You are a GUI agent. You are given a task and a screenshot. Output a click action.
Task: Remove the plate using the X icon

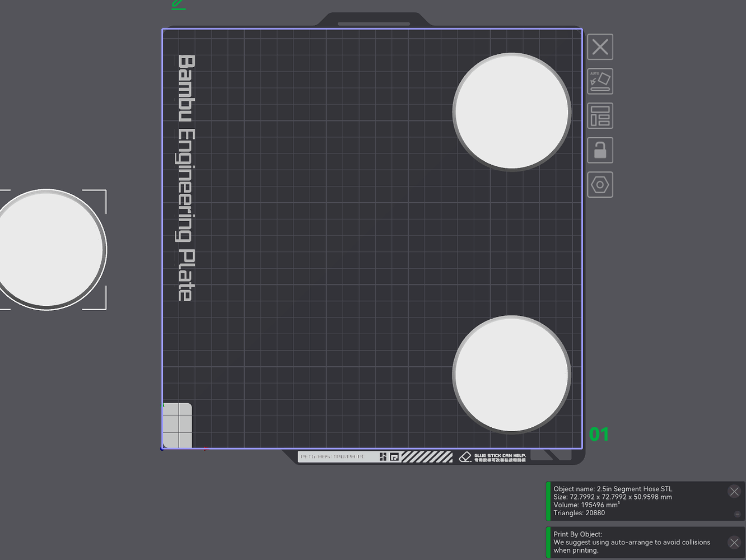[x=600, y=47]
